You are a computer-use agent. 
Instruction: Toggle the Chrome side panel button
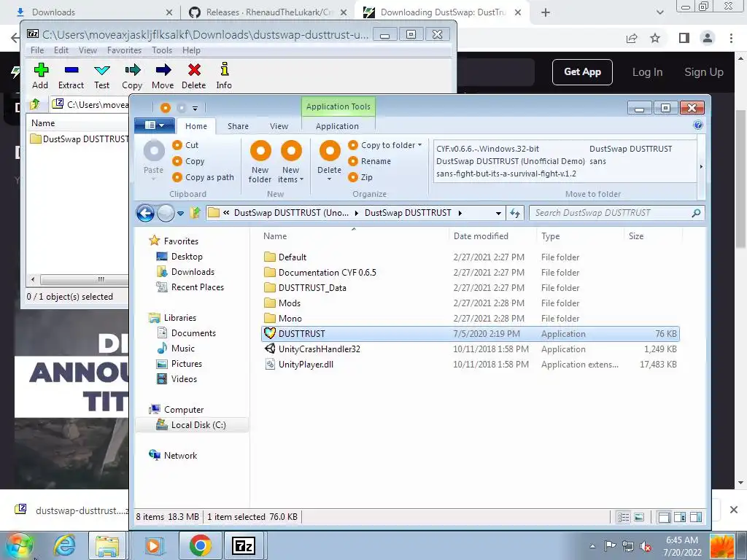tap(684, 38)
